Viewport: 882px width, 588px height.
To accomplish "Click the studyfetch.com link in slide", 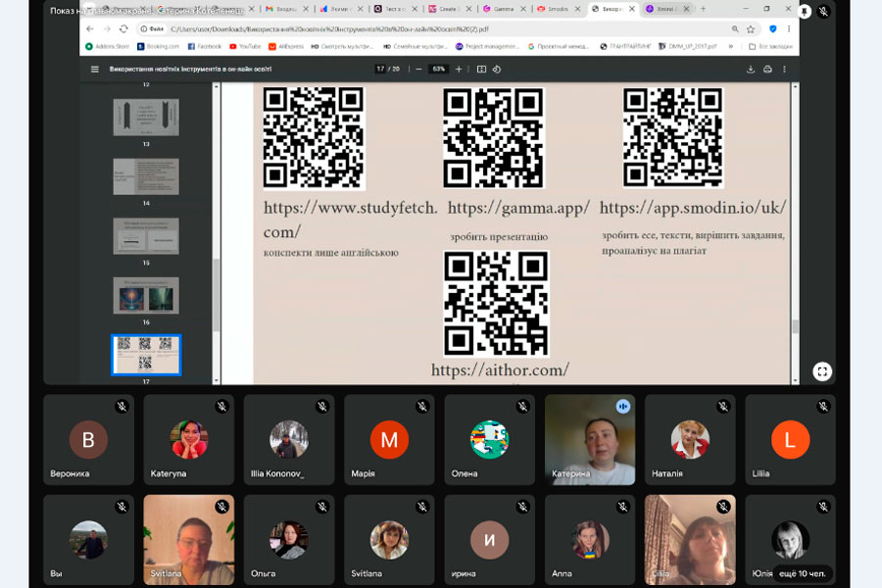I will click(350, 220).
